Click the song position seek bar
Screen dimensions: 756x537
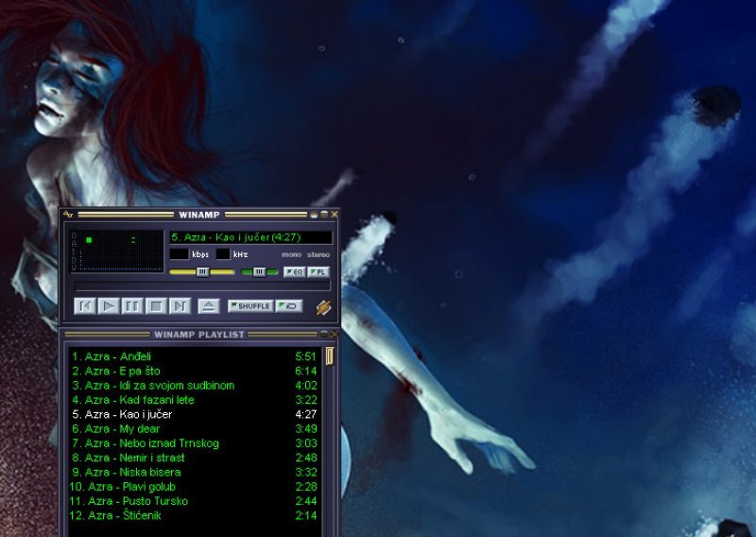click(x=202, y=286)
